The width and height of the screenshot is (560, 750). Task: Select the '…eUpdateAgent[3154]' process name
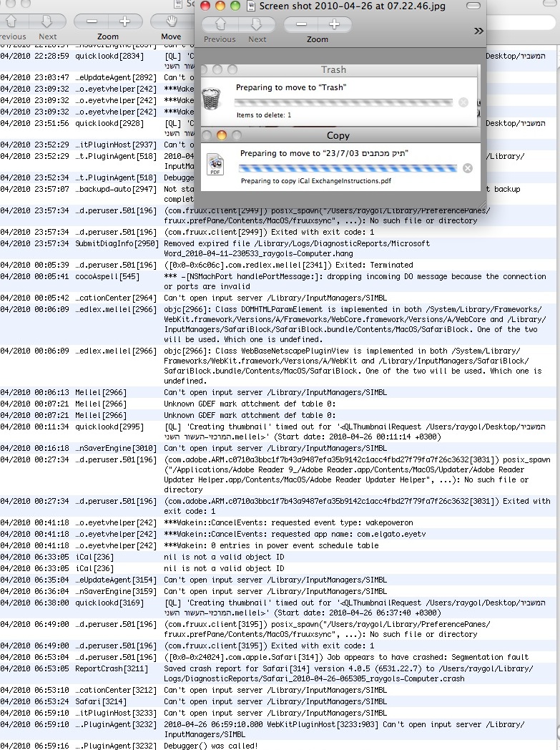[x=116, y=580]
